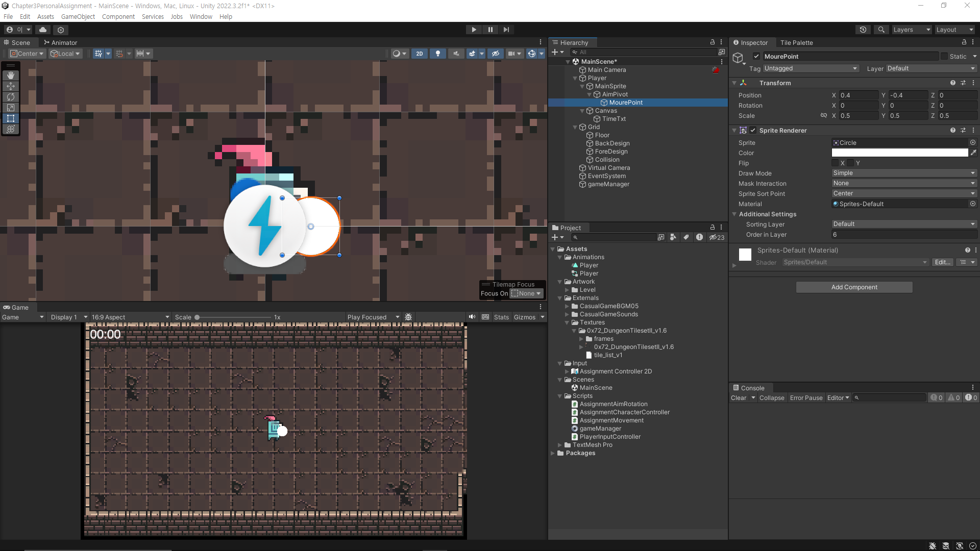Select the Hand view tool

tap(11, 75)
